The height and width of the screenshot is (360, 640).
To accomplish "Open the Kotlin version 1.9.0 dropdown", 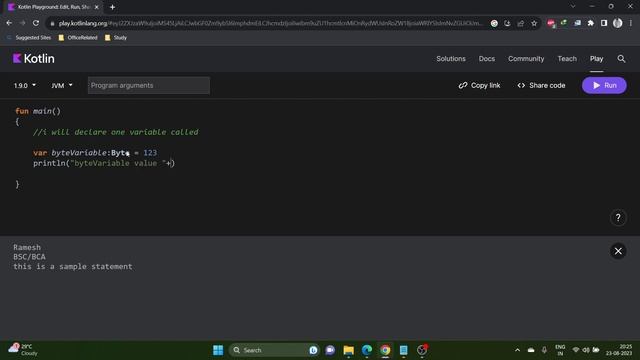I will [x=25, y=85].
